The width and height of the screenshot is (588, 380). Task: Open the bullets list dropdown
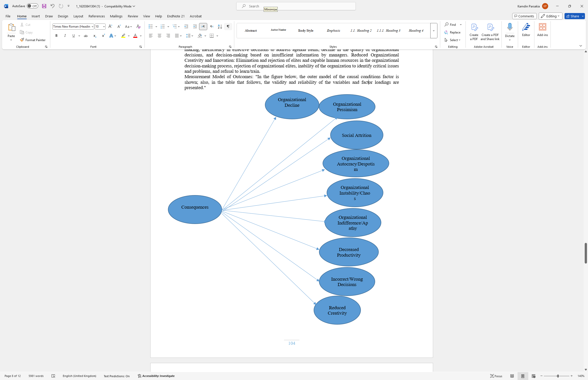coord(156,27)
